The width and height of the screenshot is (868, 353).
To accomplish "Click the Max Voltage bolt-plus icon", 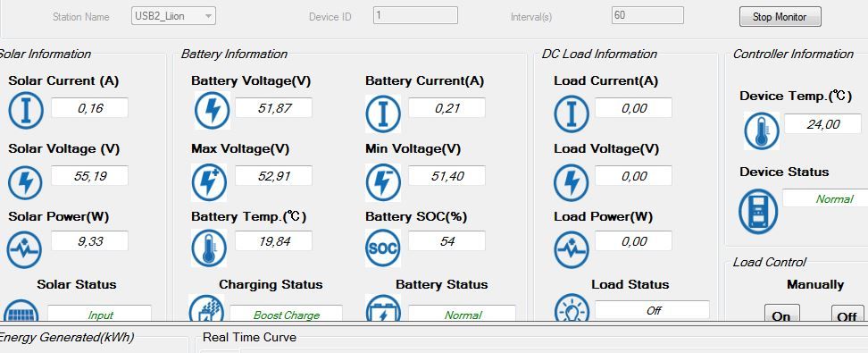I will [209, 182].
